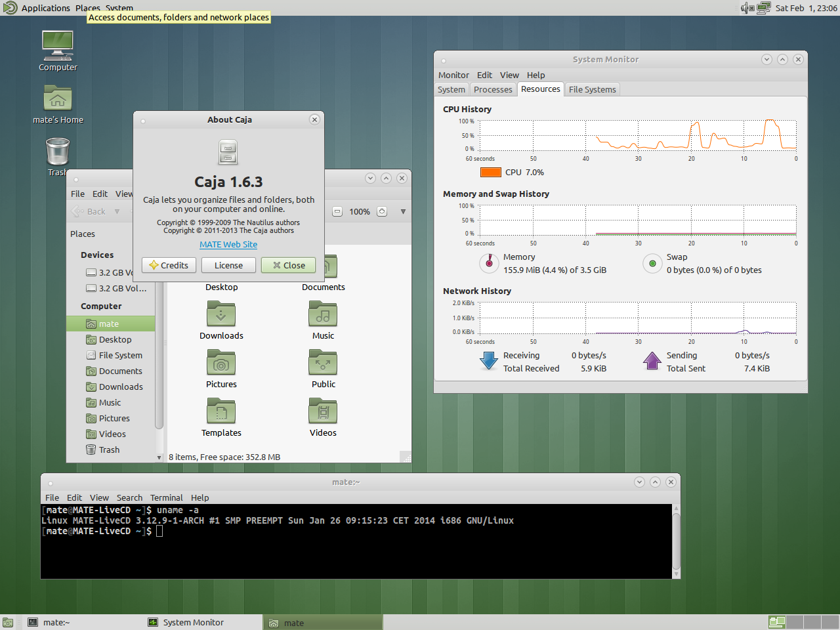Click the MATE Web Site link
The width and height of the screenshot is (840, 630).
point(228,244)
